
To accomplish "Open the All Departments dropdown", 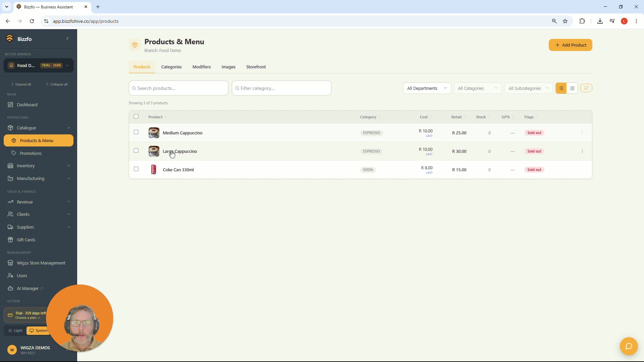I will [427, 88].
